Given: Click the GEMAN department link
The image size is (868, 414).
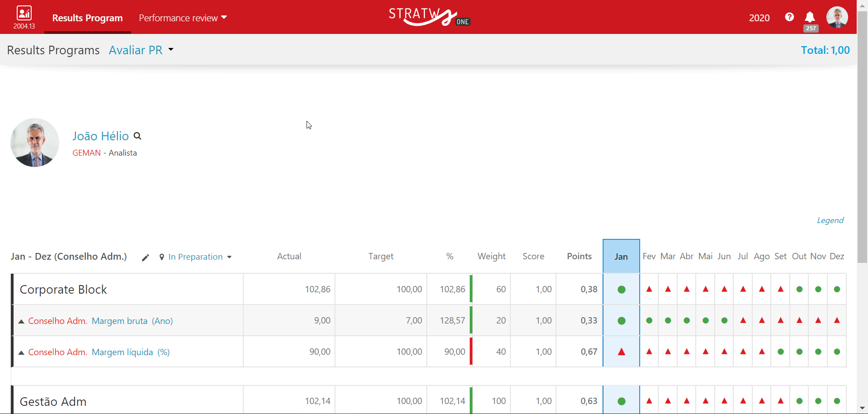Looking at the screenshot, I should [x=86, y=153].
